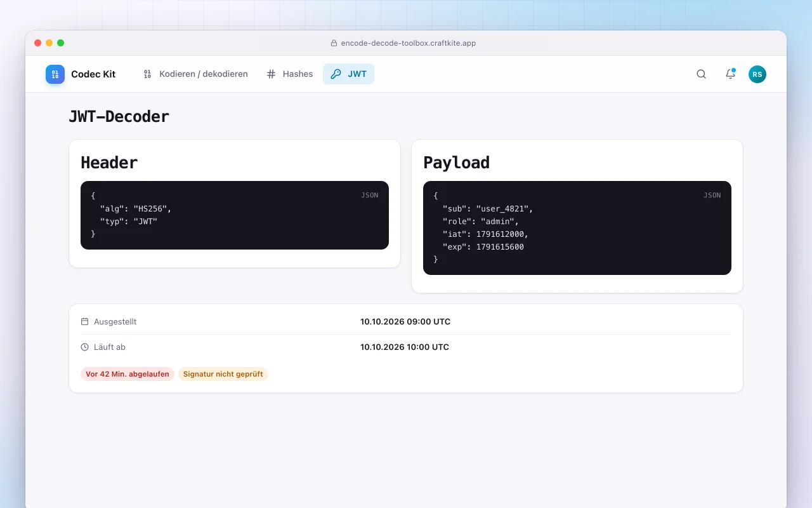Click the binary icon beside Kodieren / dekodieren

point(147,74)
